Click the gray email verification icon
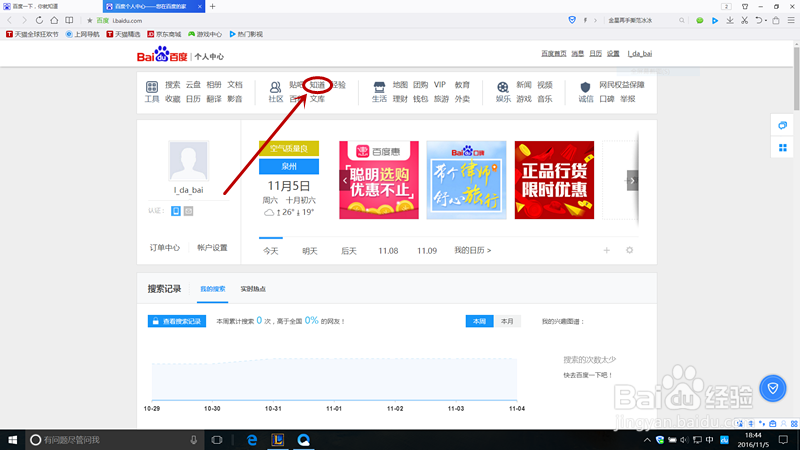Viewport: 800px width, 450px height. [189, 211]
